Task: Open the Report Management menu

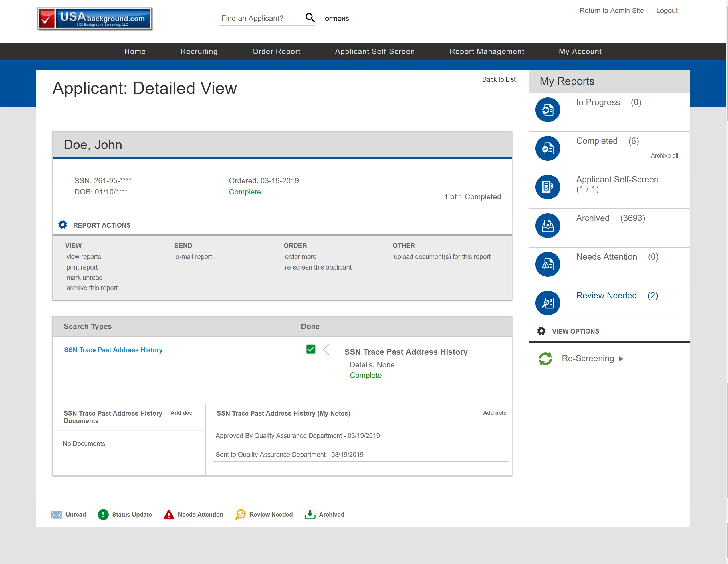Action: [487, 51]
